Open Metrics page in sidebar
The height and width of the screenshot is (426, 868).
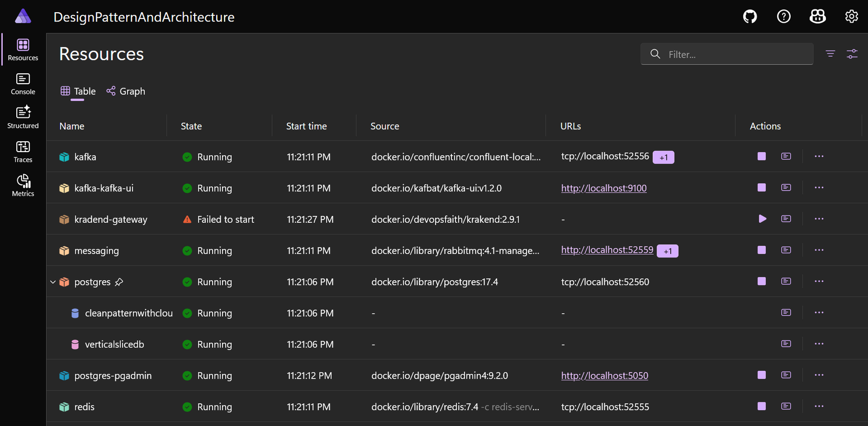point(23,185)
